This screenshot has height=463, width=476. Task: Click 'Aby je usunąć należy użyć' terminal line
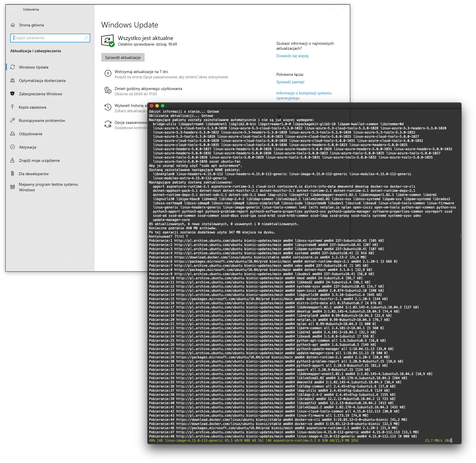pyautogui.click(x=196, y=166)
